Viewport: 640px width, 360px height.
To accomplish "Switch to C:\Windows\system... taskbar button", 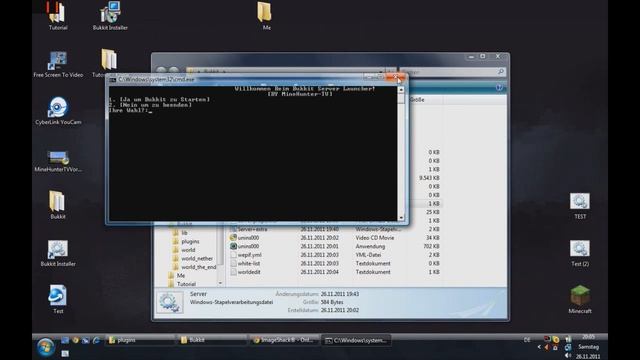I will 356,340.
